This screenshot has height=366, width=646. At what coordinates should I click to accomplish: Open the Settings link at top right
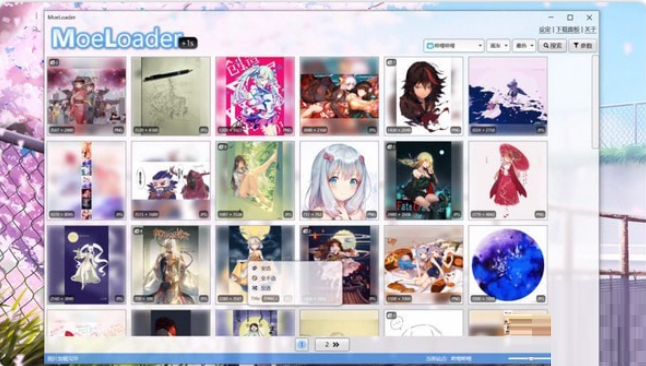(x=545, y=30)
